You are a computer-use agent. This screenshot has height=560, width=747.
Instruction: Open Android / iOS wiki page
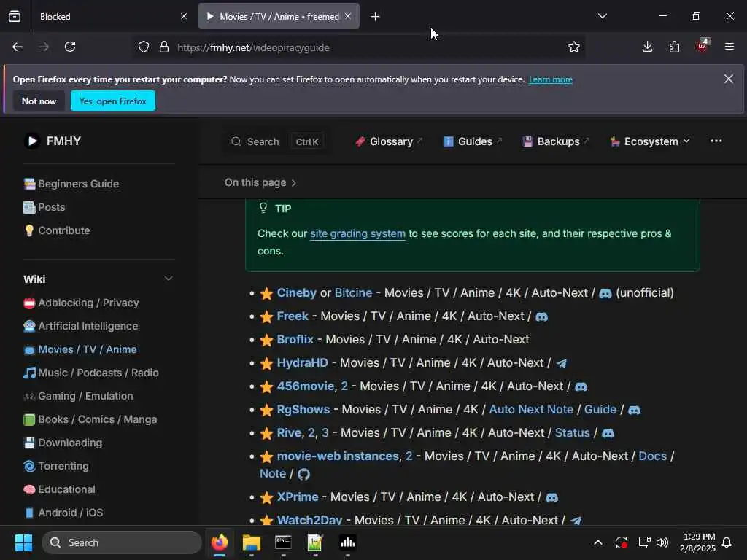63,513
